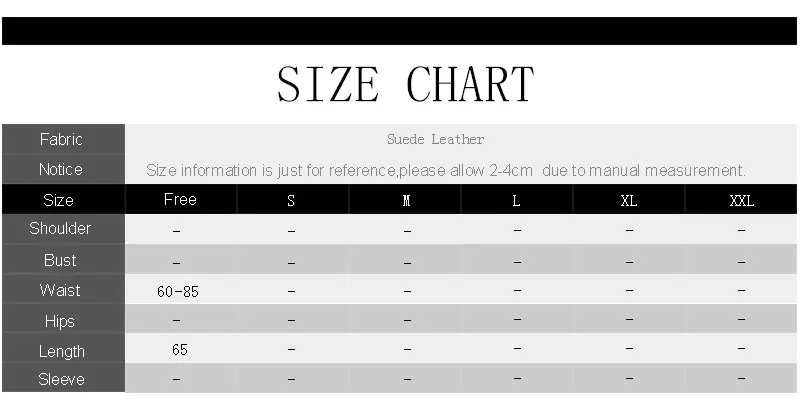Click the Hips row label
The width and height of the screenshot is (800, 400).
(60, 321)
